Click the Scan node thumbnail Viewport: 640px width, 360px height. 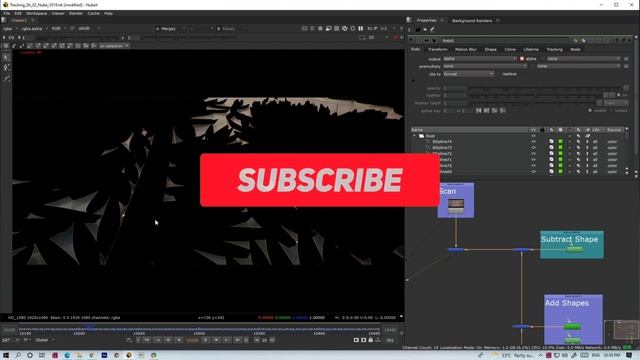click(x=456, y=205)
